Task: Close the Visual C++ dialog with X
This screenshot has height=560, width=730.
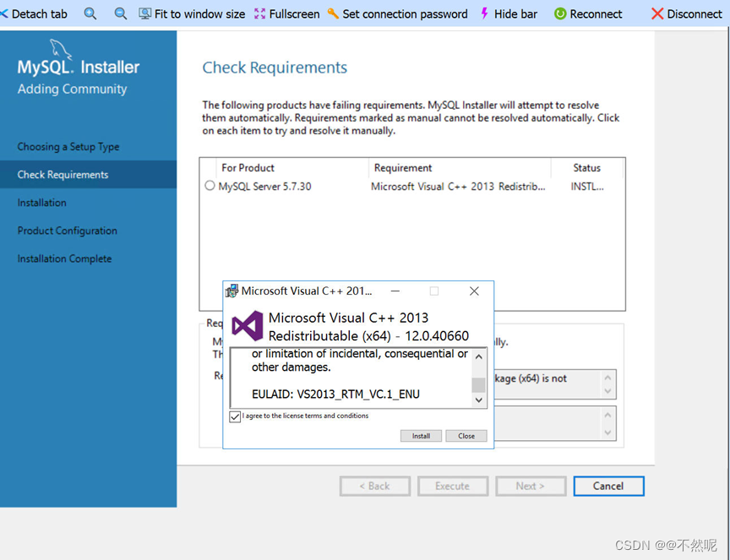Action: [x=474, y=291]
